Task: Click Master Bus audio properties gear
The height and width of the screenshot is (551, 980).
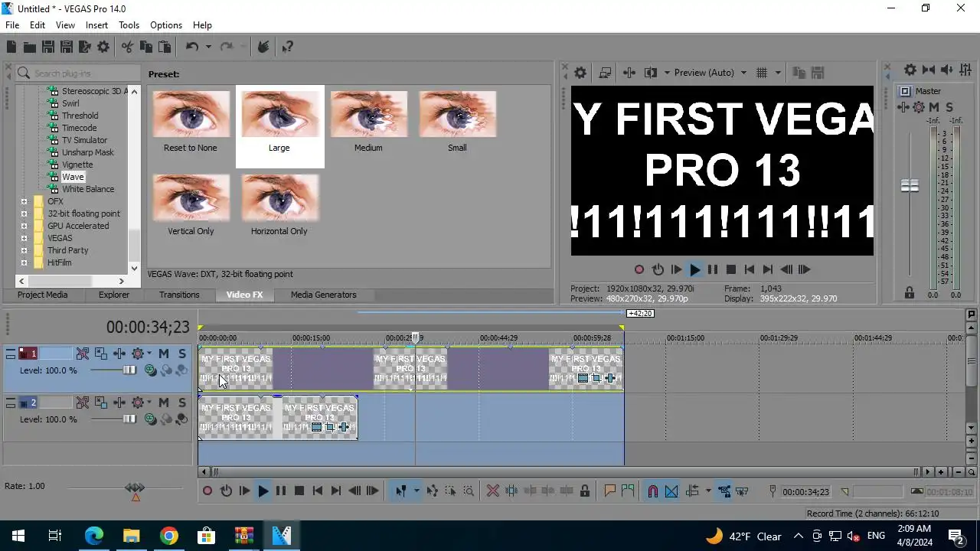Action: point(910,70)
